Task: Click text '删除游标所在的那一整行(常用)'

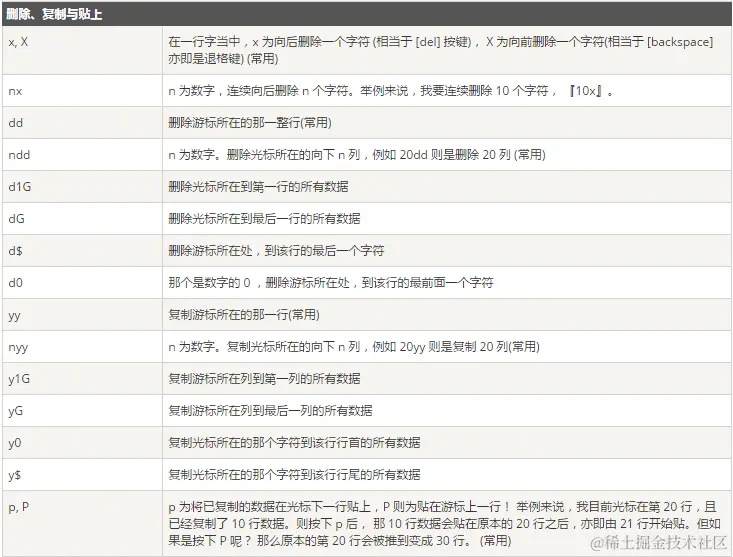Action: coord(250,123)
